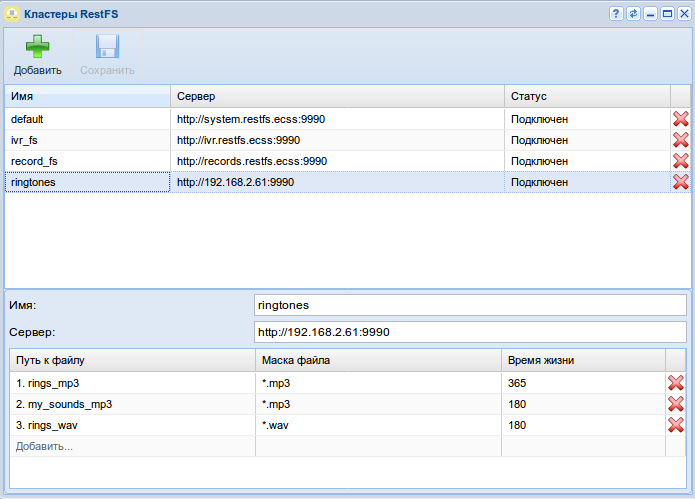Click the Время жизни column header

click(583, 360)
